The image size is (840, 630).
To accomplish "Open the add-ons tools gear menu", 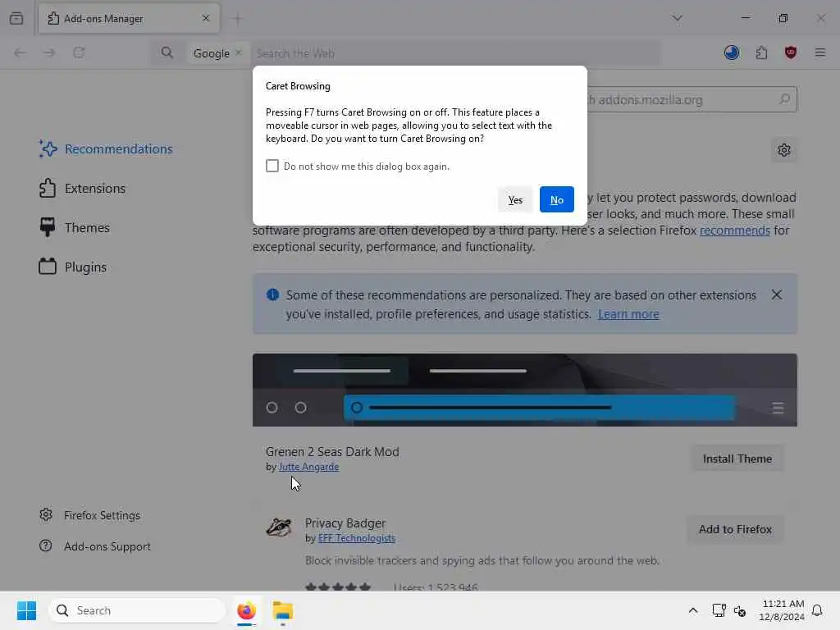I will [x=783, y=150].
